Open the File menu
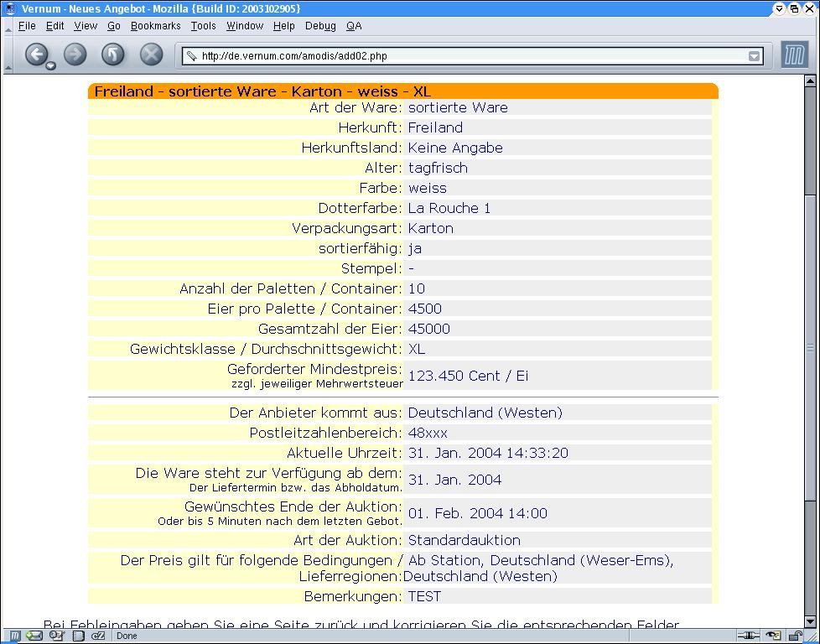This screenshot has height=644, width=820. point(27,26)
